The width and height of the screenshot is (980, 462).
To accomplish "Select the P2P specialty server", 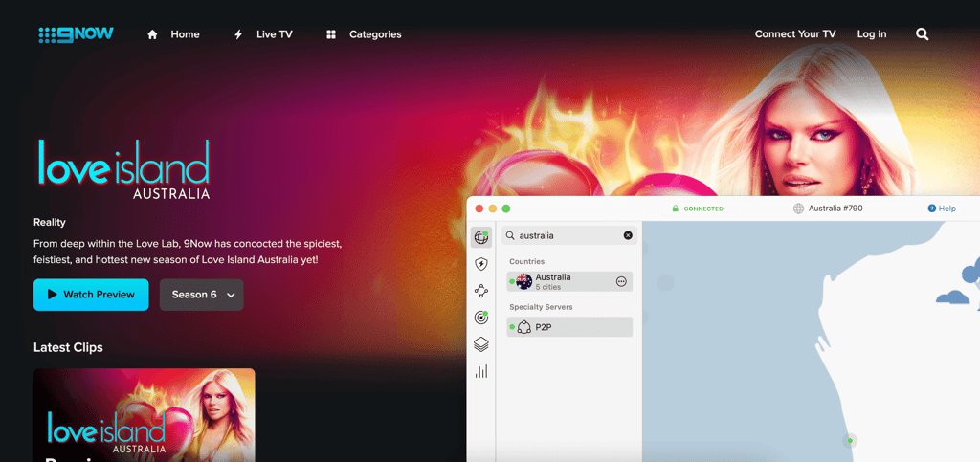I will [569, 326].
